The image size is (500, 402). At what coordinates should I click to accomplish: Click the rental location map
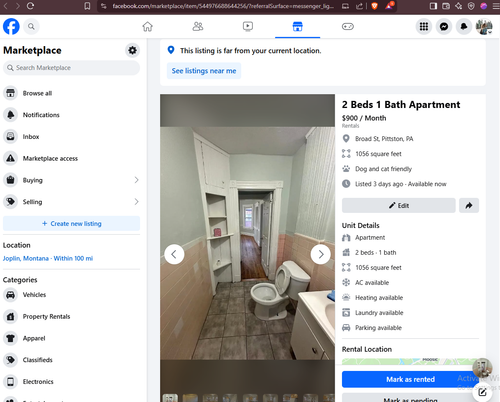click(x=408, y=361)
